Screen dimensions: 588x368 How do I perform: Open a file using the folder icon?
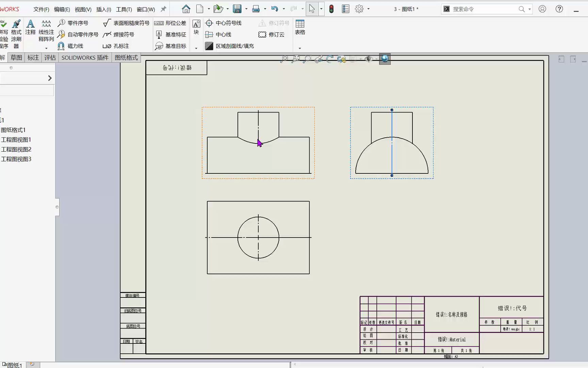coord(218,9)
